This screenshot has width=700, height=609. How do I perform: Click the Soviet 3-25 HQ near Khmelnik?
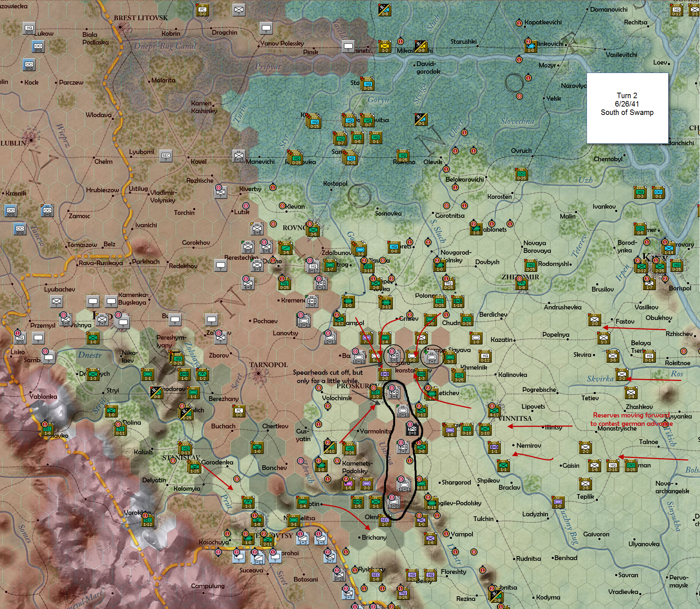click(459, 376)
